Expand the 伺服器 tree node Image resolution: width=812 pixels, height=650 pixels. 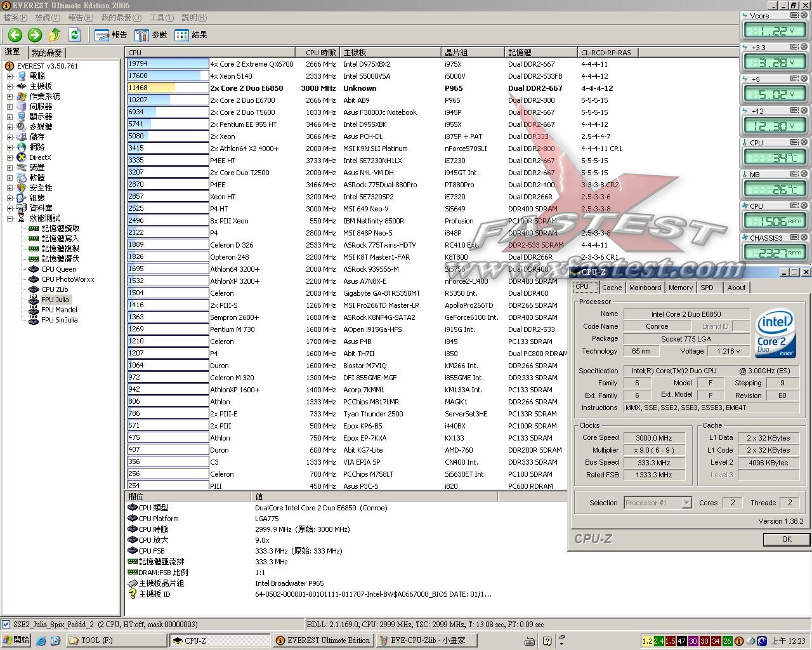click(10, 107)
